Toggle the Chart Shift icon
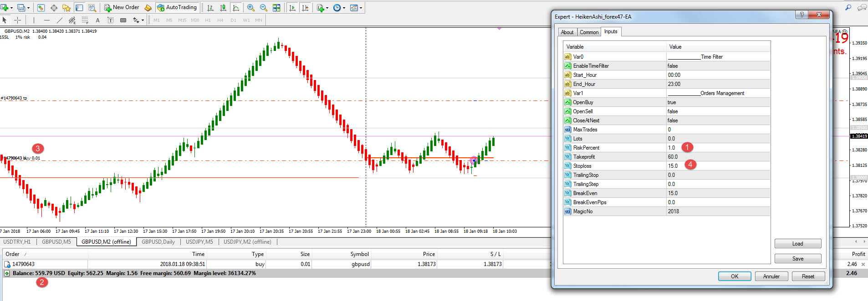868x301 pixels. pos(305,8)
